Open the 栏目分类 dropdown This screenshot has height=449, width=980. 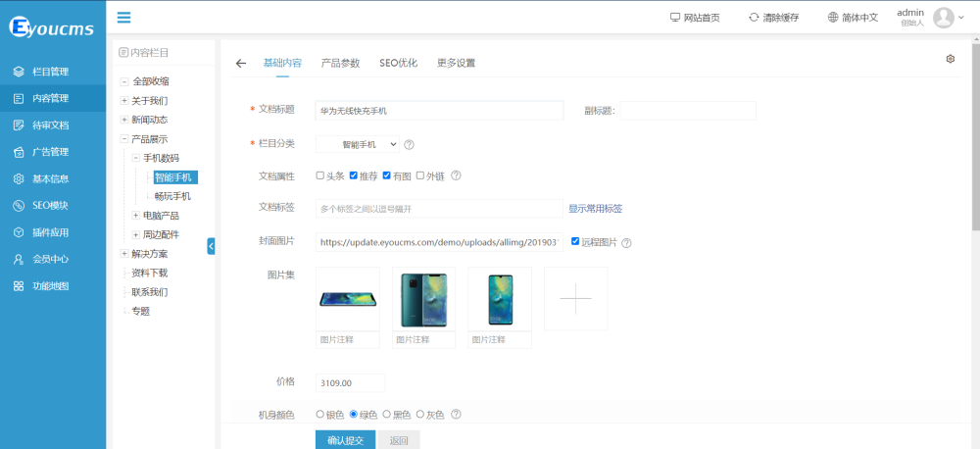tap(358, 144)
